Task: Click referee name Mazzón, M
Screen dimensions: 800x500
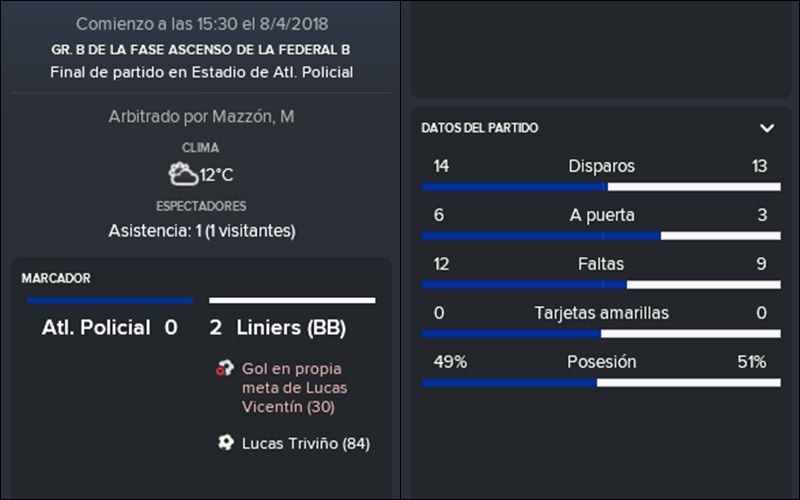Action: (x=253, y=117)
